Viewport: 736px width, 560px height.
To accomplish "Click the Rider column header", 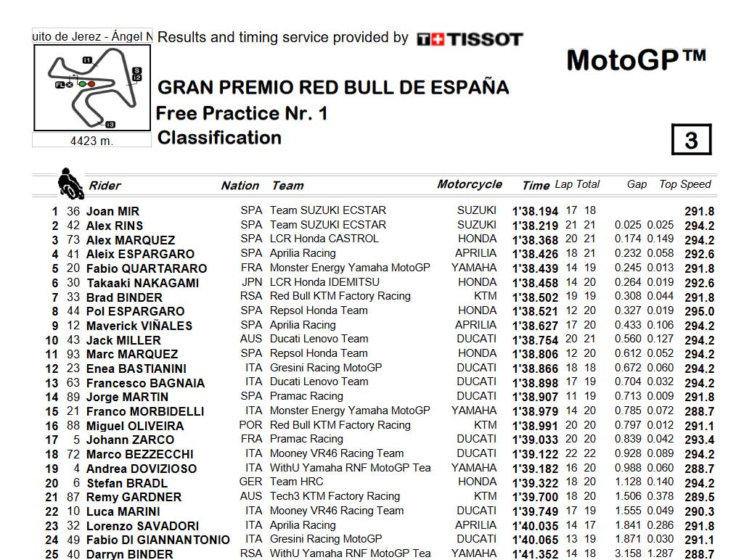I will (x=105, y=186).
